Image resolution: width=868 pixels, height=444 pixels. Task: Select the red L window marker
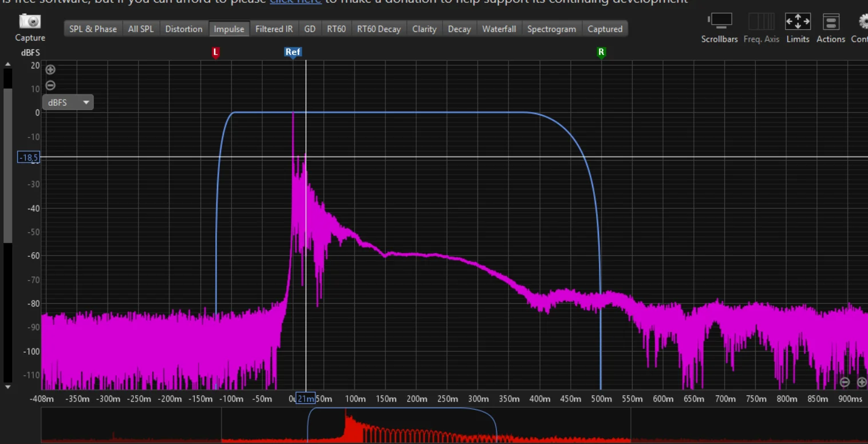[x=215, y=53]
